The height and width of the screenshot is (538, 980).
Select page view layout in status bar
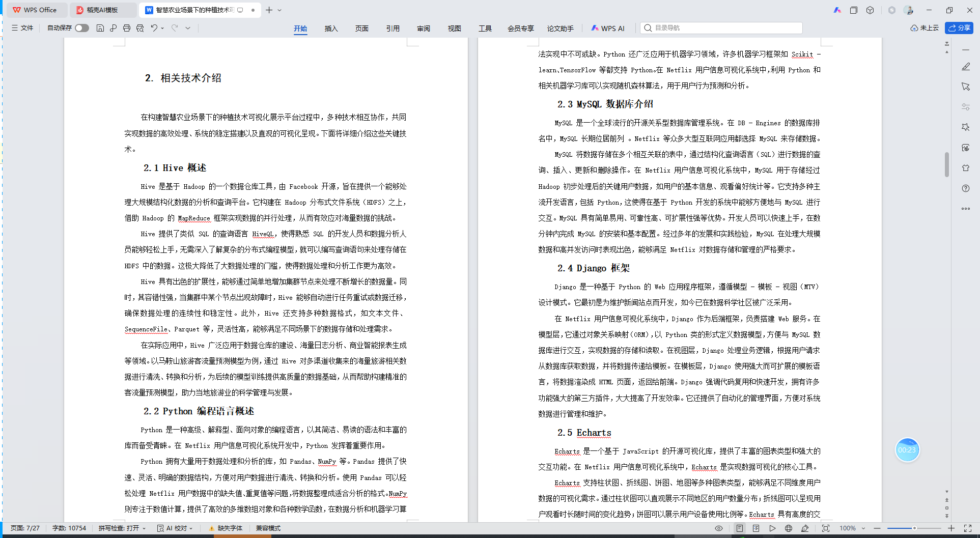tap(740, 528)
